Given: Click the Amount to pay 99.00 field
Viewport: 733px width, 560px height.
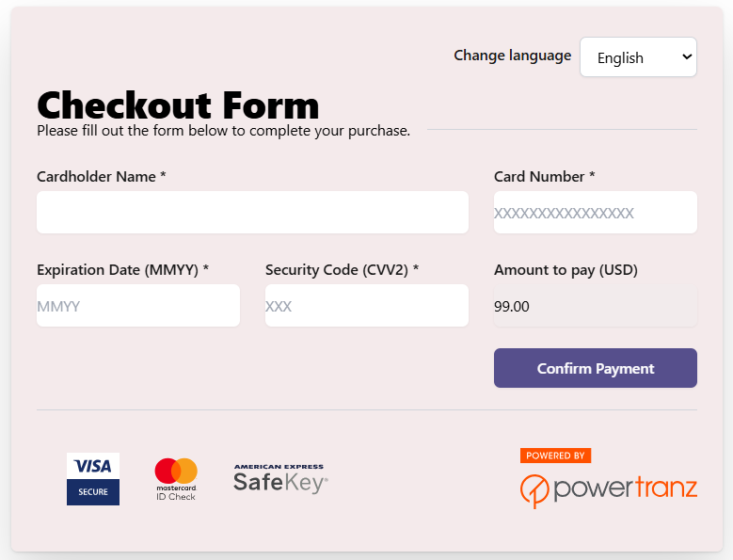Looking at the screenshot, I should coord(595,306).
